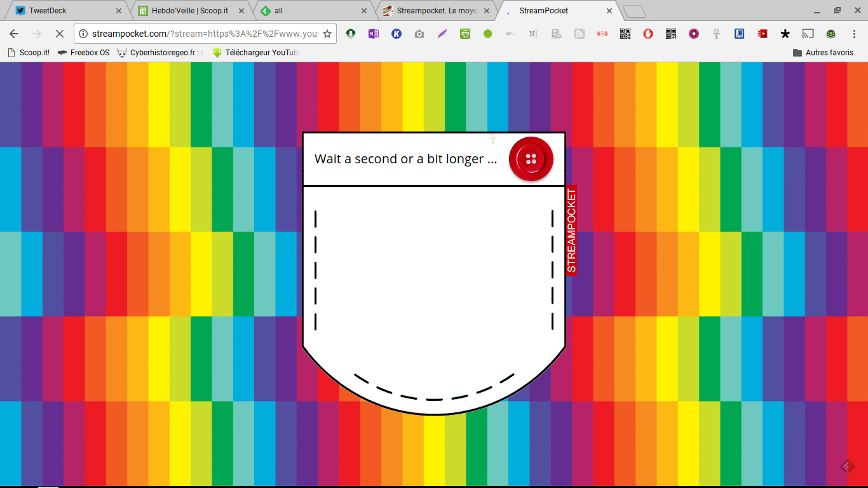Click the red StreamPocket button
The height and width of the screenshot is (488, 868).
(531, 159)
